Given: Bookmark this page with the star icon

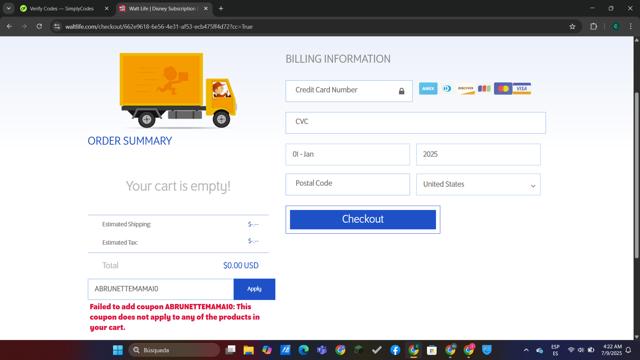Looking at the screenshot, I should coord(572,27).
